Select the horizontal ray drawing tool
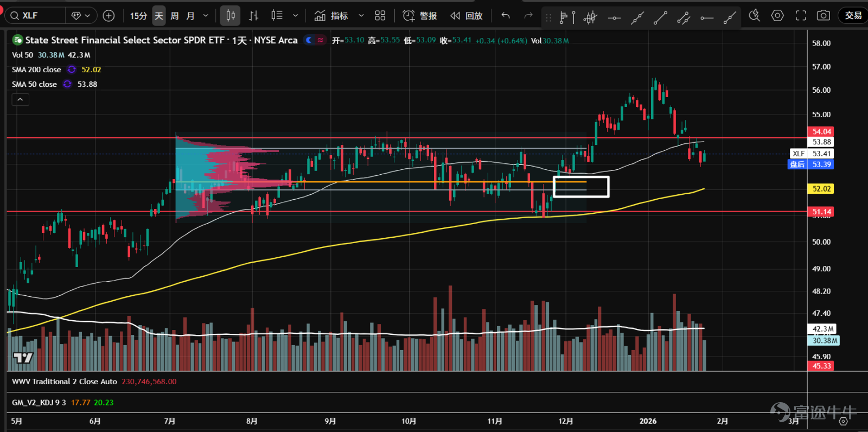The height and width of the screenshot is (432, 868). pos(706,18)
